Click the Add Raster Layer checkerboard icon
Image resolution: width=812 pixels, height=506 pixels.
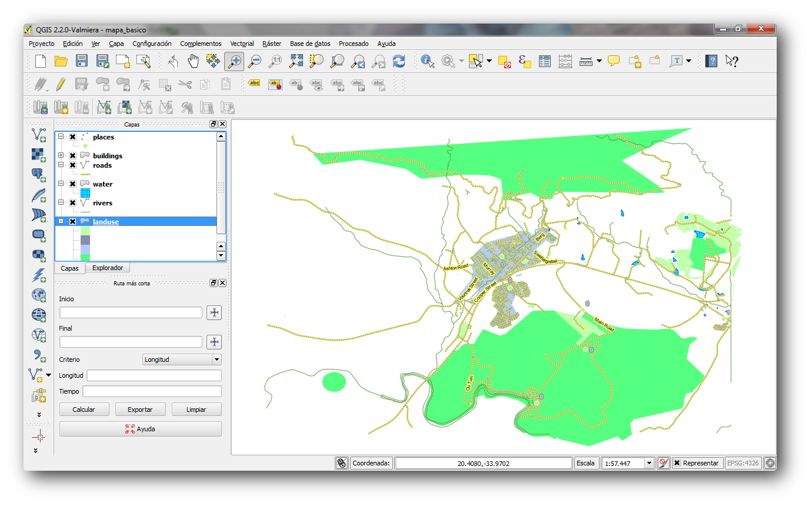[39, 155]
